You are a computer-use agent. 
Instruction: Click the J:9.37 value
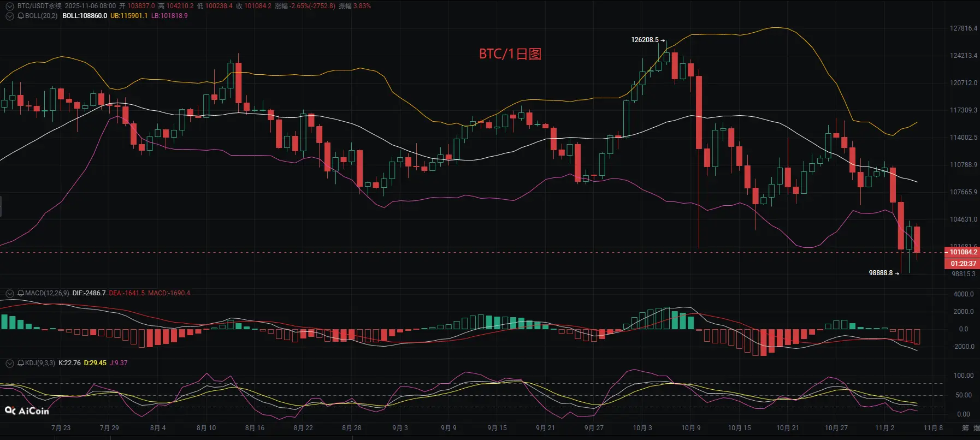(x=119, y=363)
